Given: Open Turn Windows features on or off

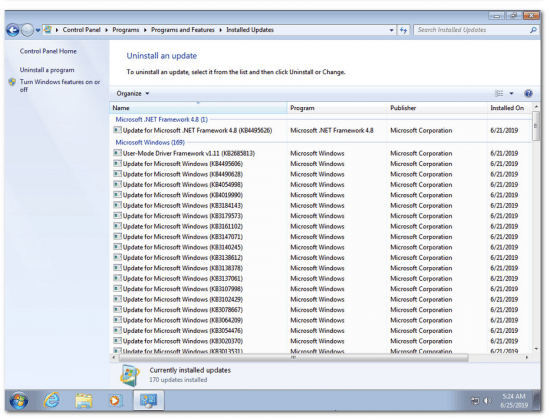Looking at the screenshot, I should coord(60,86).
